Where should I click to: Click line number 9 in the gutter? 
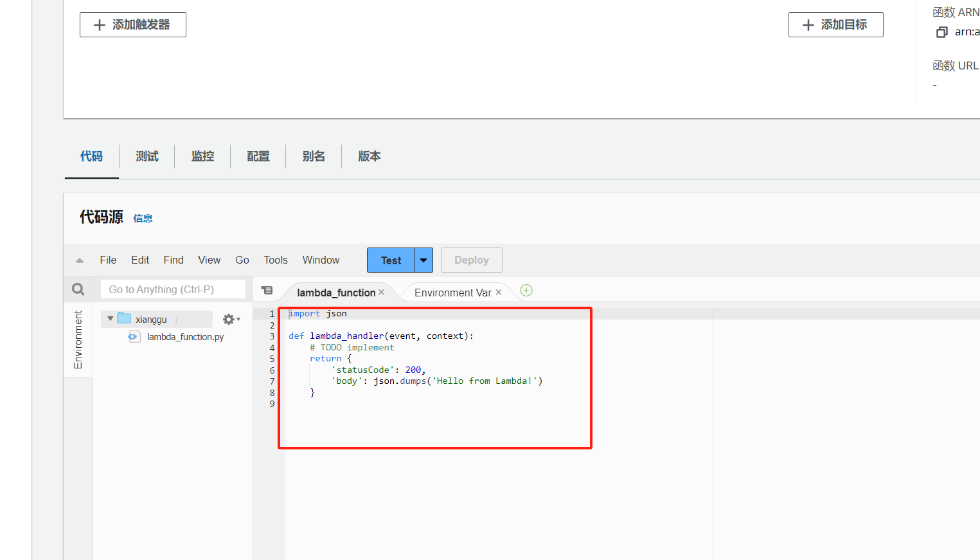272,404
